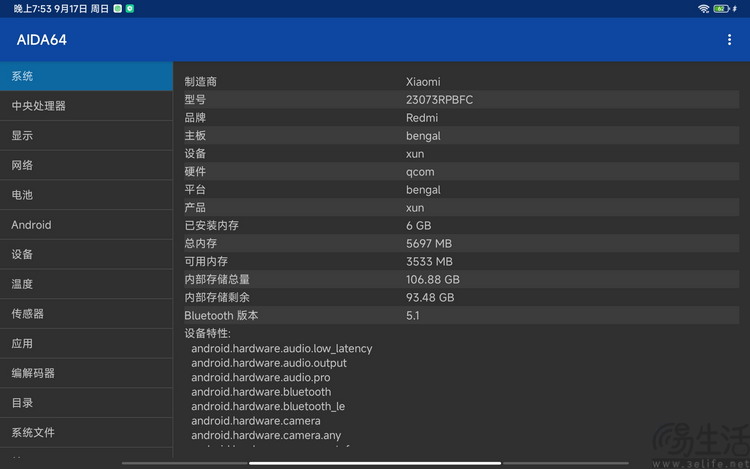750x469 pixels.
Task: Open the 编解码器 section
Action: [x=86, y=373]
